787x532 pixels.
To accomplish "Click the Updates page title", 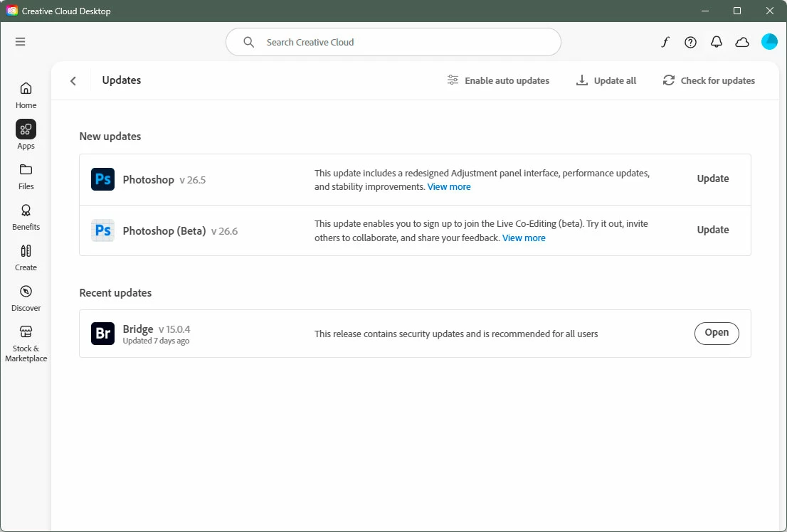I will tap(122, 80).
